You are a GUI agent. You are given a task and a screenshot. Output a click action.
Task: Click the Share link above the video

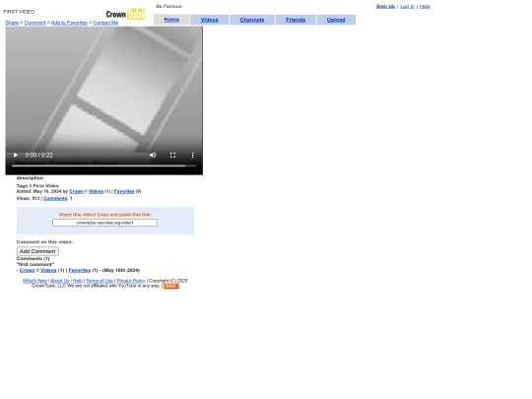12,23
